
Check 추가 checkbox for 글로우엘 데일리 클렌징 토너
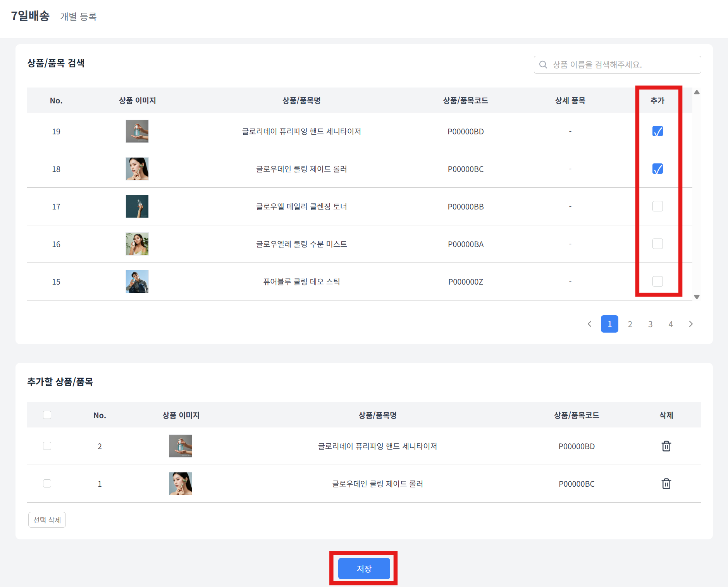[x=657, y=206]
